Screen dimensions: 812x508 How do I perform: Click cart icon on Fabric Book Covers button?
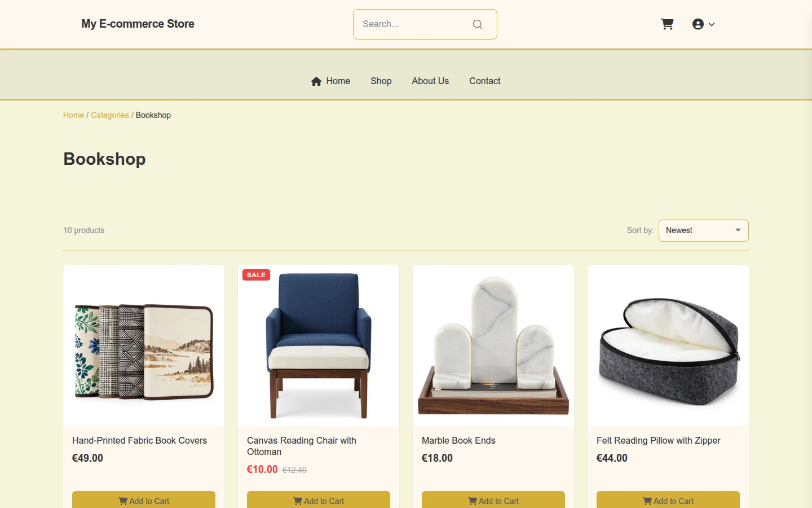click(x=123, y=501)
